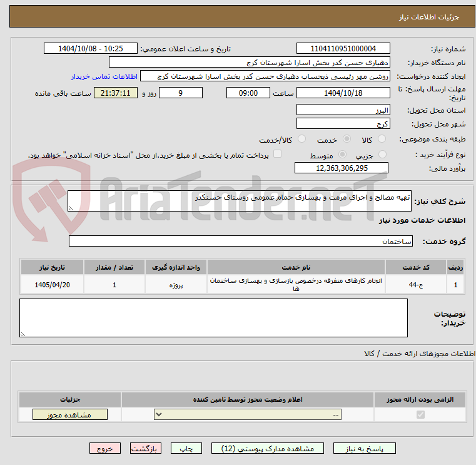
Task: Click the کد خدمت column header
Action: tap(415, 267)
